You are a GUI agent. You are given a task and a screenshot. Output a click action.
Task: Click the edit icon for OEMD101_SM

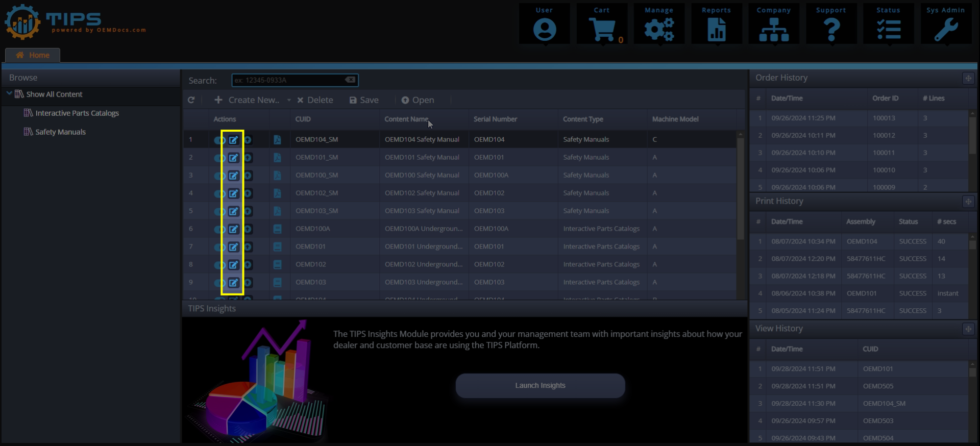click(233, 158)
